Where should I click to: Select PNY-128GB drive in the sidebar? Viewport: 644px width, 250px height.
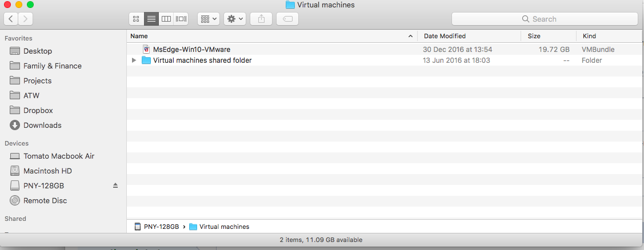[43, 186]
